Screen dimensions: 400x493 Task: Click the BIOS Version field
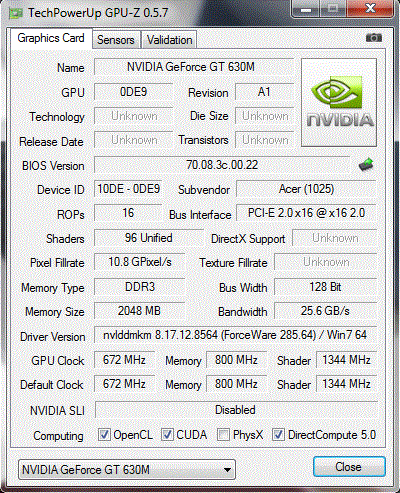click(x=222, y=165)
